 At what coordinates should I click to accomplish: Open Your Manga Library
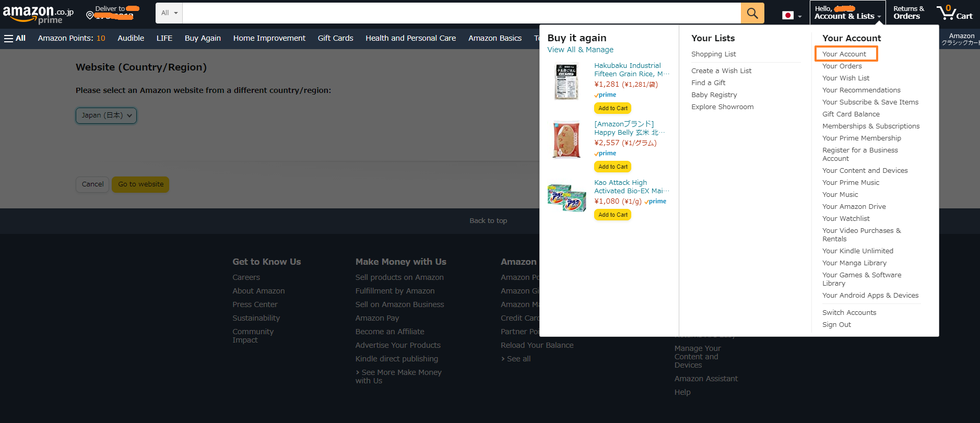[854, 263]
